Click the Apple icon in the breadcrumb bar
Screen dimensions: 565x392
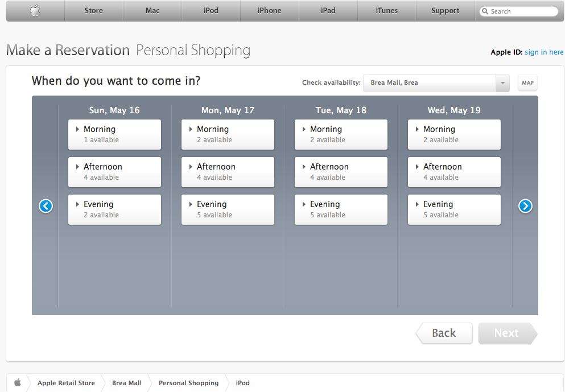coord(17,383)
